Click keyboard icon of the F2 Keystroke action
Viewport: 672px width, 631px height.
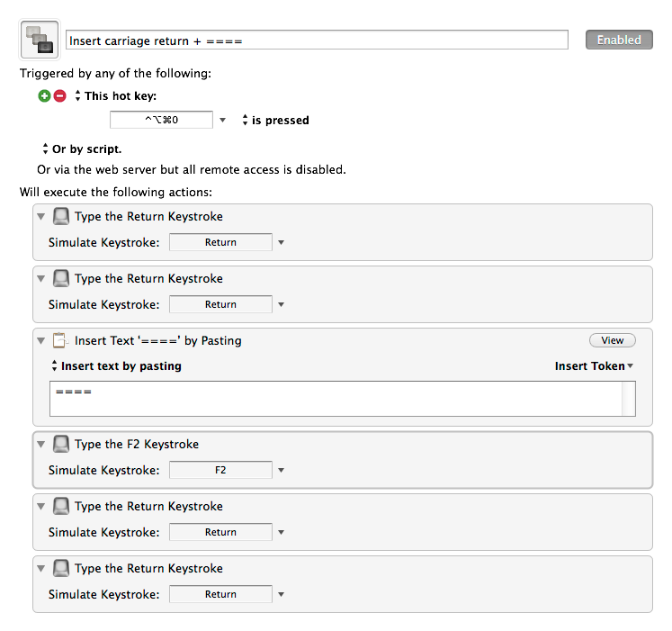tap(61, 444)
